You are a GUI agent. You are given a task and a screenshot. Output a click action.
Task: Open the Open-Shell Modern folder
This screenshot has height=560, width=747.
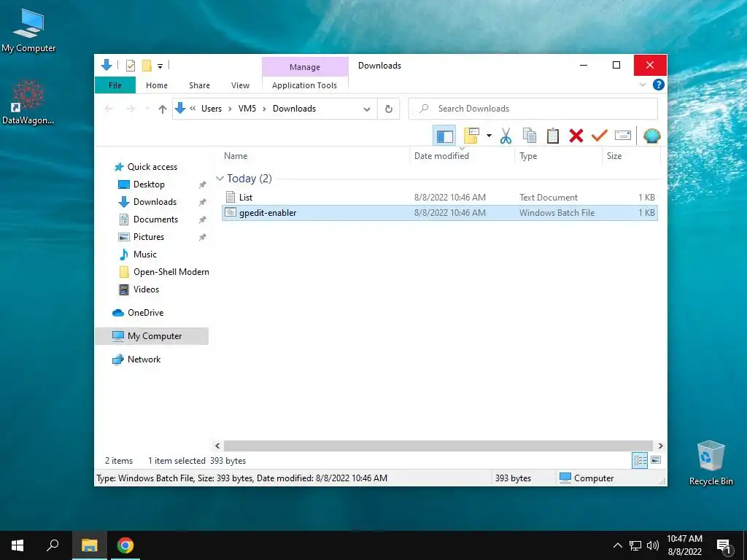coord(171,272)
